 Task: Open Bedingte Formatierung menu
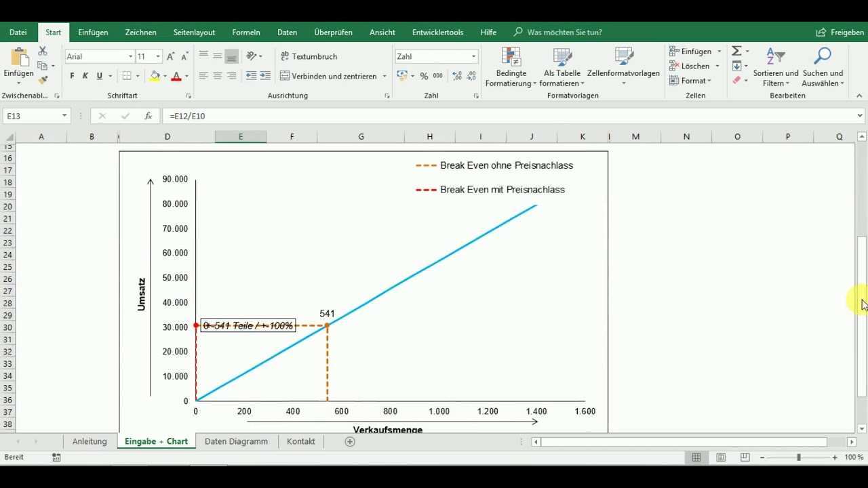(x=511, y=68)
